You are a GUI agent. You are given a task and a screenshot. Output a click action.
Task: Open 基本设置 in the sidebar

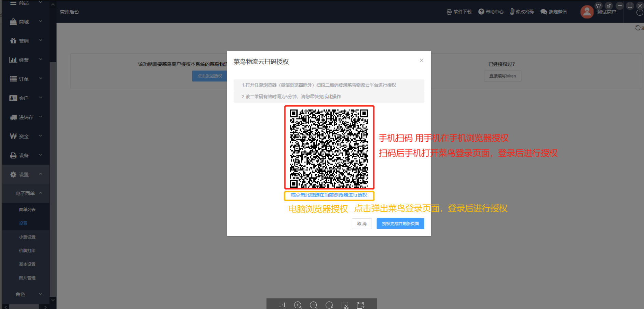[x=27, y=264]
